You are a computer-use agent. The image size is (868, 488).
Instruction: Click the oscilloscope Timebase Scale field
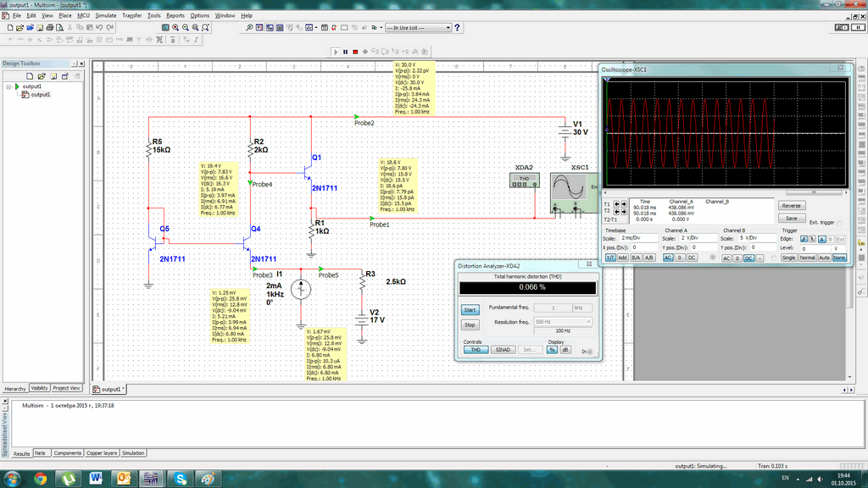(x=637, y=238)
